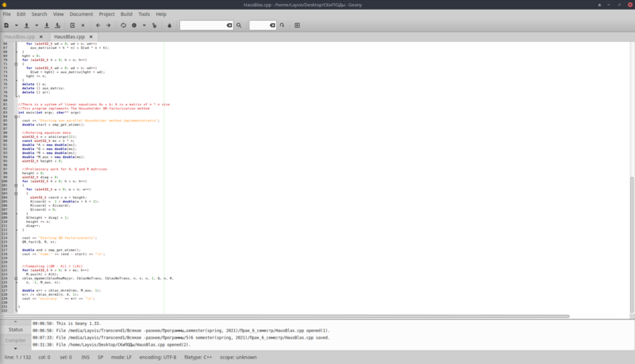Switch to the first HausBlas.cpp tab
This screenshot has width=635, height=364.
click(x=19, y=36)
